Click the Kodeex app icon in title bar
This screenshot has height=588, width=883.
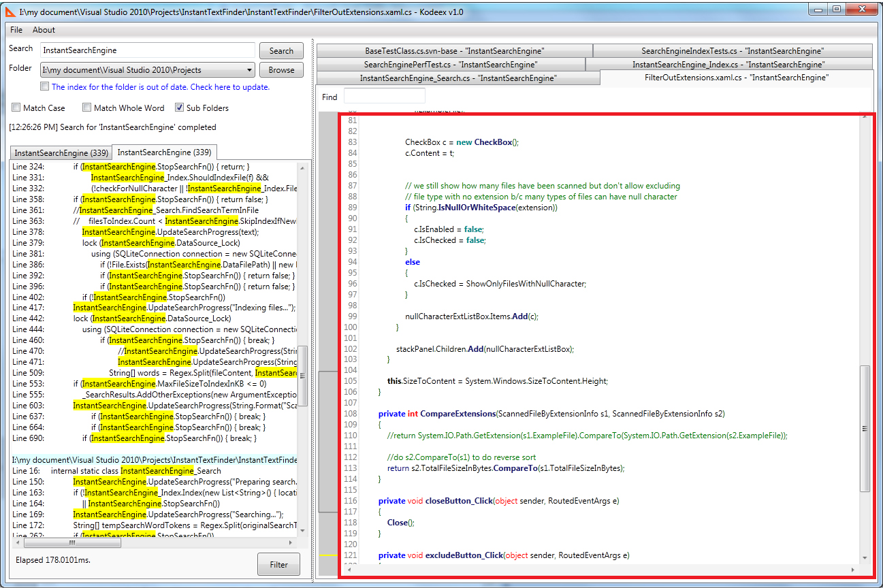point(10,10)
